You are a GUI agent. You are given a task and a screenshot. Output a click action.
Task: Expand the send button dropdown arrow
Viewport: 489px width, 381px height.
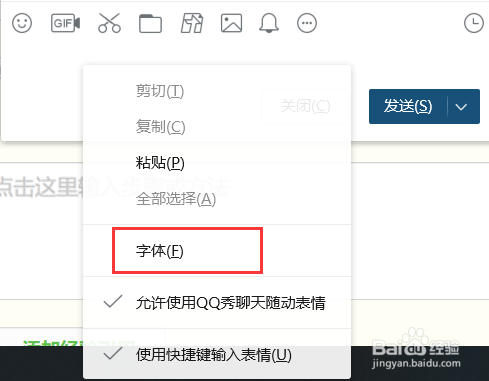click(x=462, y=107)
